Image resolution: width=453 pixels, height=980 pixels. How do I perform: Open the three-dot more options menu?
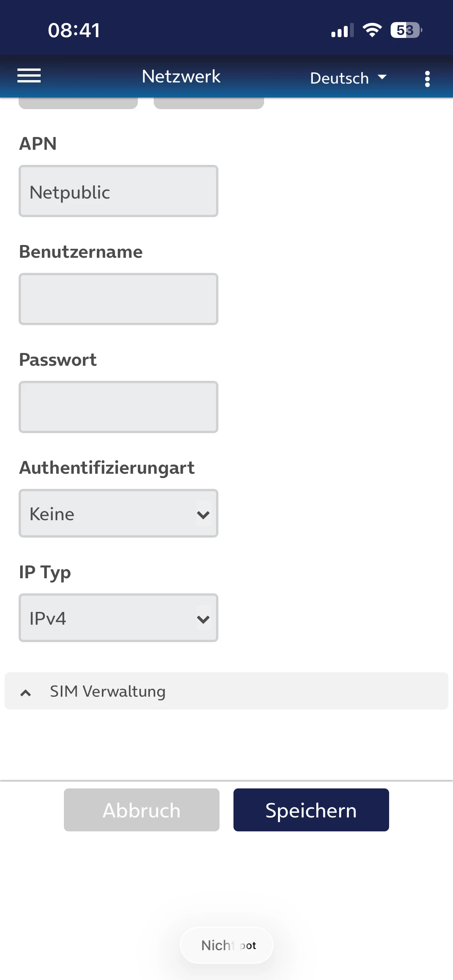click(x=427, y=79)
